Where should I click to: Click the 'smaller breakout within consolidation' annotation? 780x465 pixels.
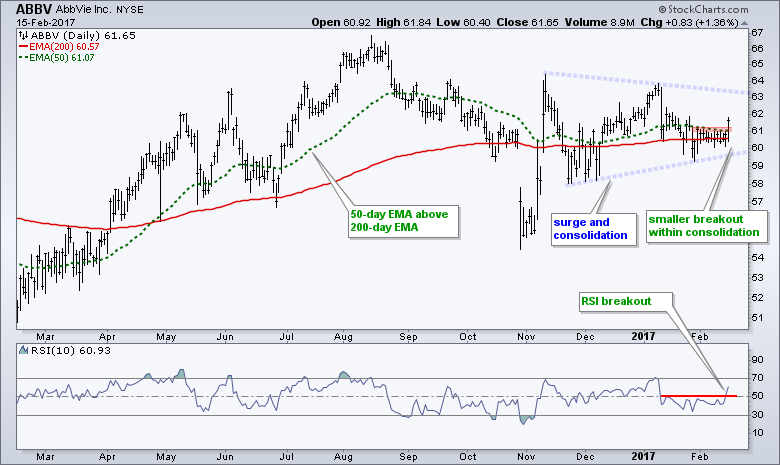pos(706,226)
